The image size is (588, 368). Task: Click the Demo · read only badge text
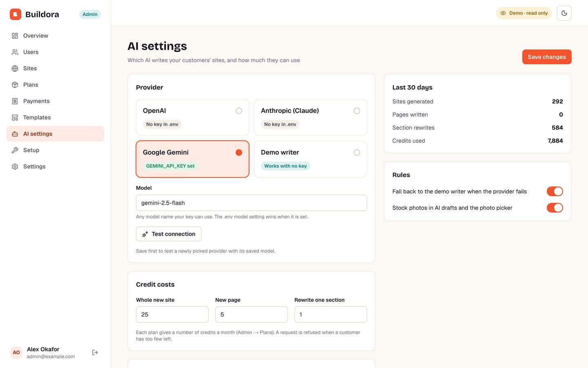click(528, 13)
